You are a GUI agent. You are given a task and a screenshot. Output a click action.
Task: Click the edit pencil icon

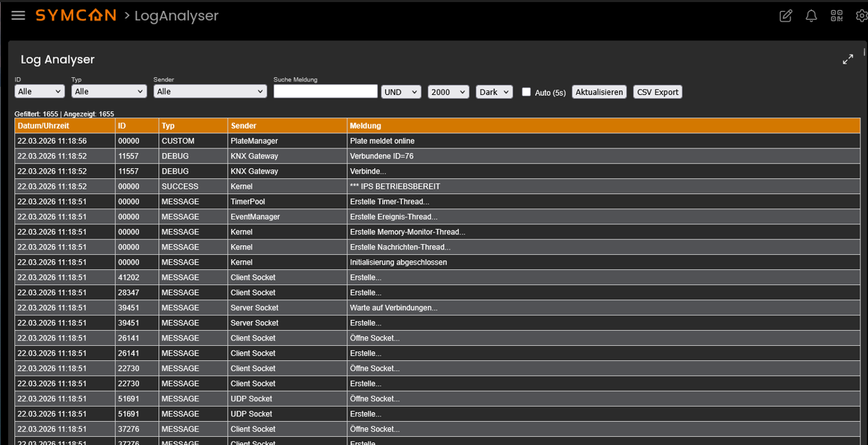click(786, 16)
